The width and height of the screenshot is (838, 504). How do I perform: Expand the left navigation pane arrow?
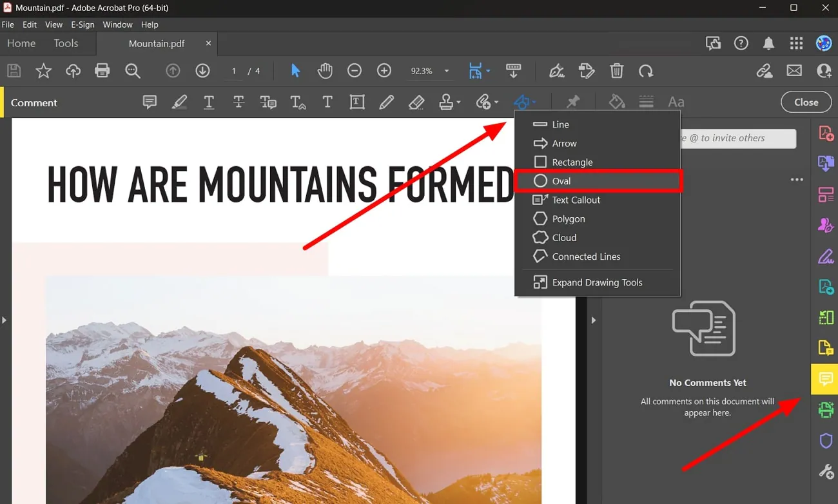(4, 320)
